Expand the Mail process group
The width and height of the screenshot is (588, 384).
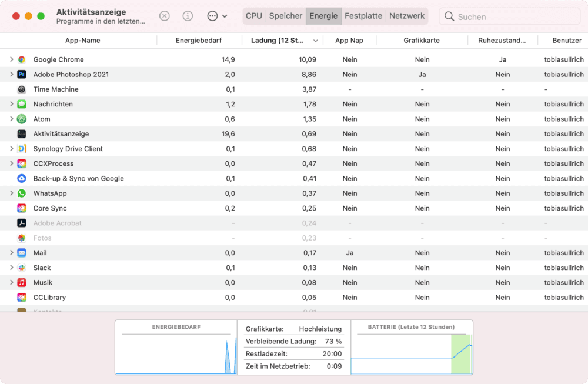pos(11,253)
